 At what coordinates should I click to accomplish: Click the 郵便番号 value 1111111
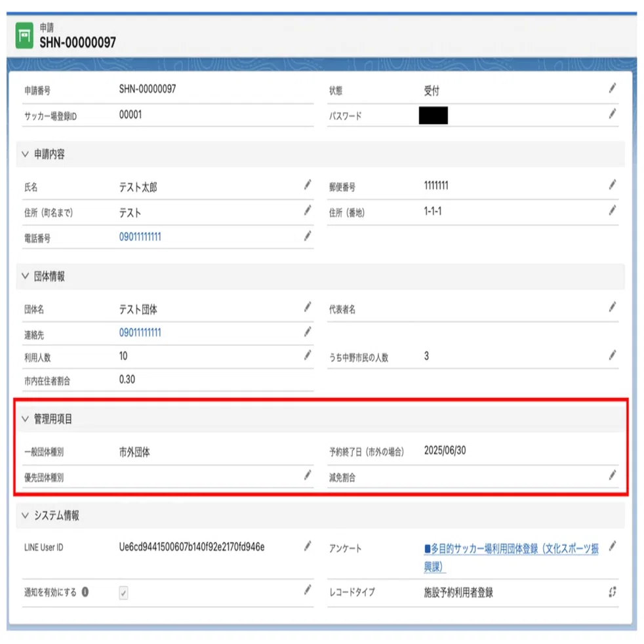coord(436,186)
